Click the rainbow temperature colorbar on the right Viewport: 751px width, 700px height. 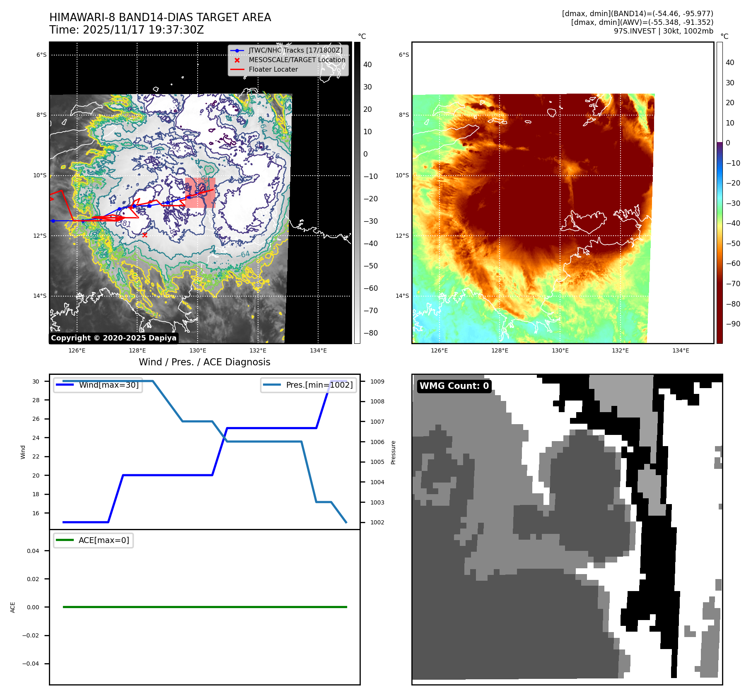[720, 193]
